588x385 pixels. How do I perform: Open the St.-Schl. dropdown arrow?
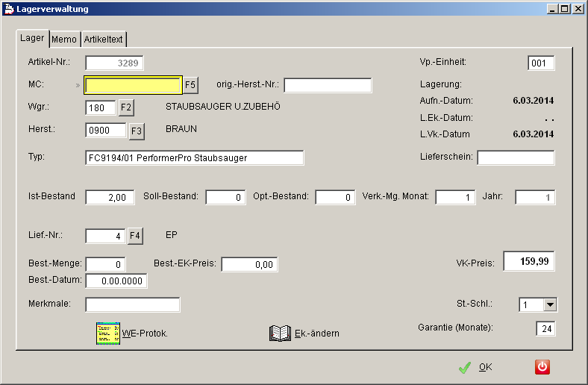(550, 304)
